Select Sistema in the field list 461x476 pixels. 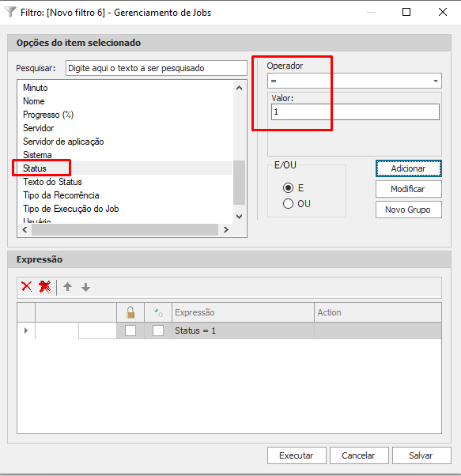click(37, 155)
